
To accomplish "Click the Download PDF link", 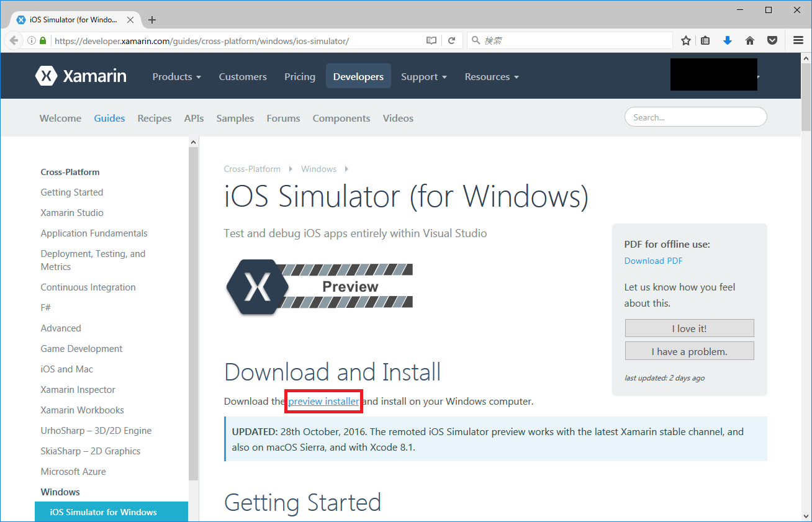I will tap(653, 261).
